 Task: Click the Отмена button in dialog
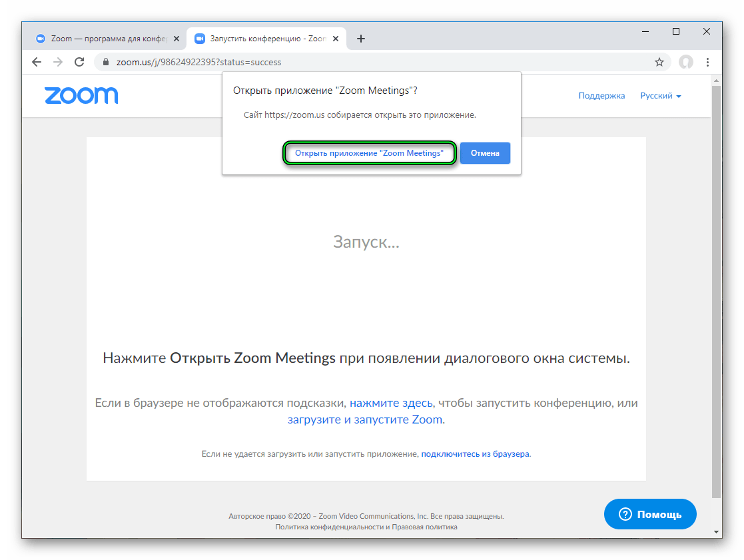point(485,153)
